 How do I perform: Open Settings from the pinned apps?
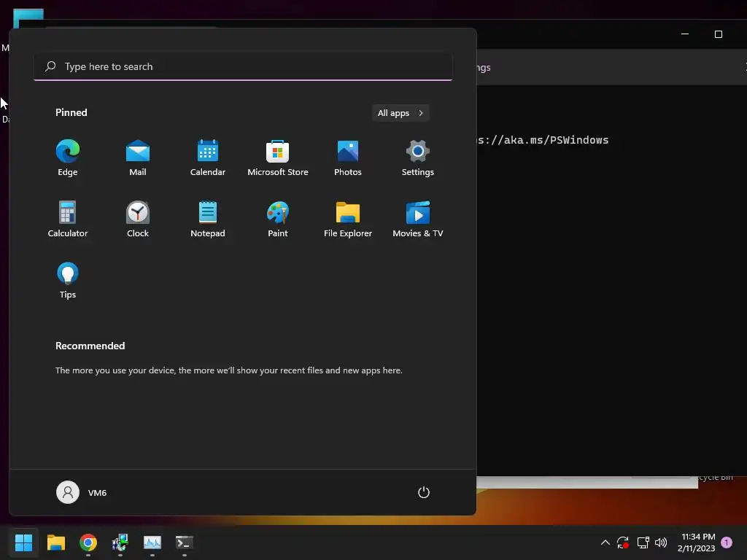click(x=418, y=158)
